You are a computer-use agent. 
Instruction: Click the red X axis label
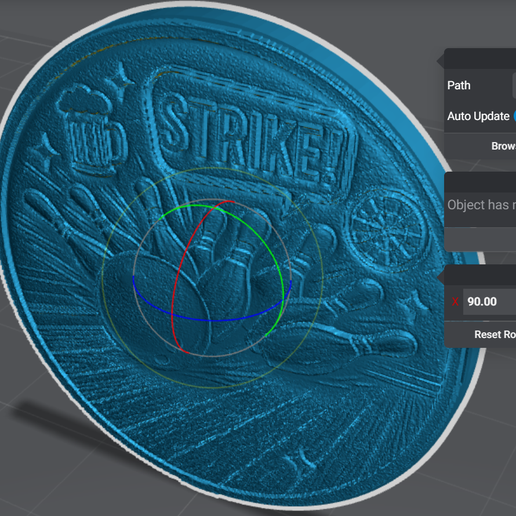pyautogui.click(x=455, y=302)
